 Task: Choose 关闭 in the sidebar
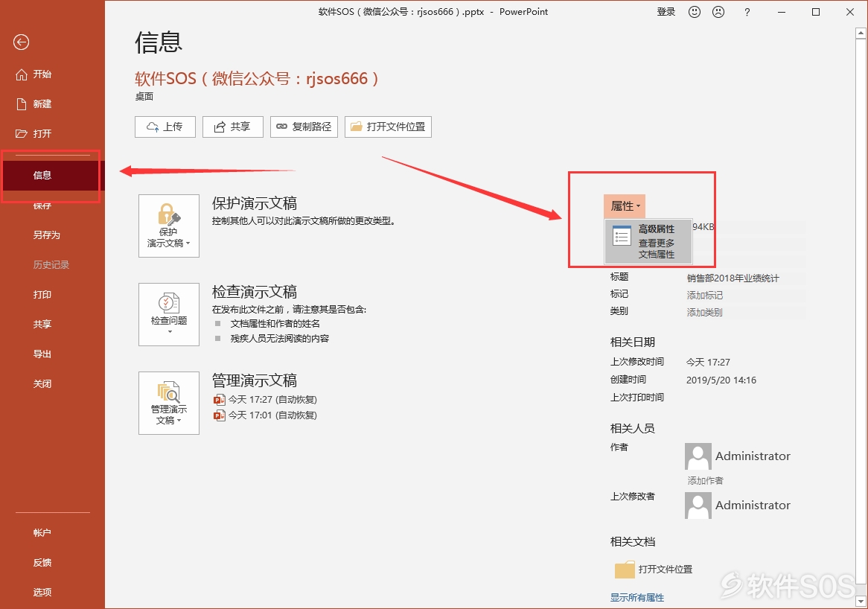(42, 383)
